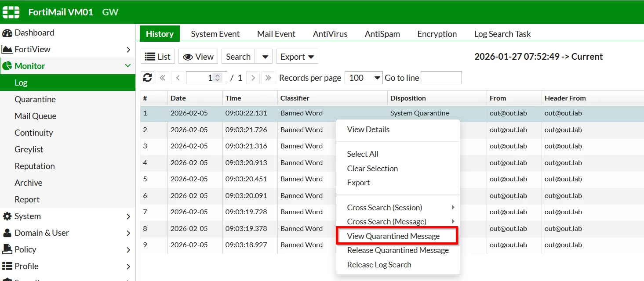Click the List button
644x281 pixels.
click(x=158, y=57)
